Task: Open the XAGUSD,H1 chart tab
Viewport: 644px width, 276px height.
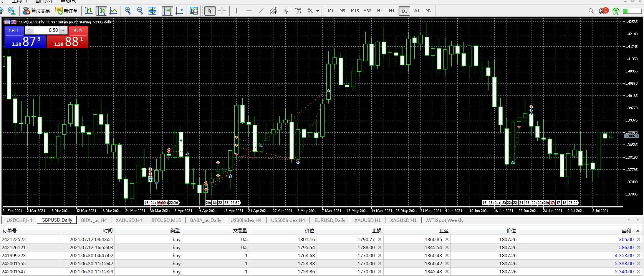Action: click(x=403, y=220)
